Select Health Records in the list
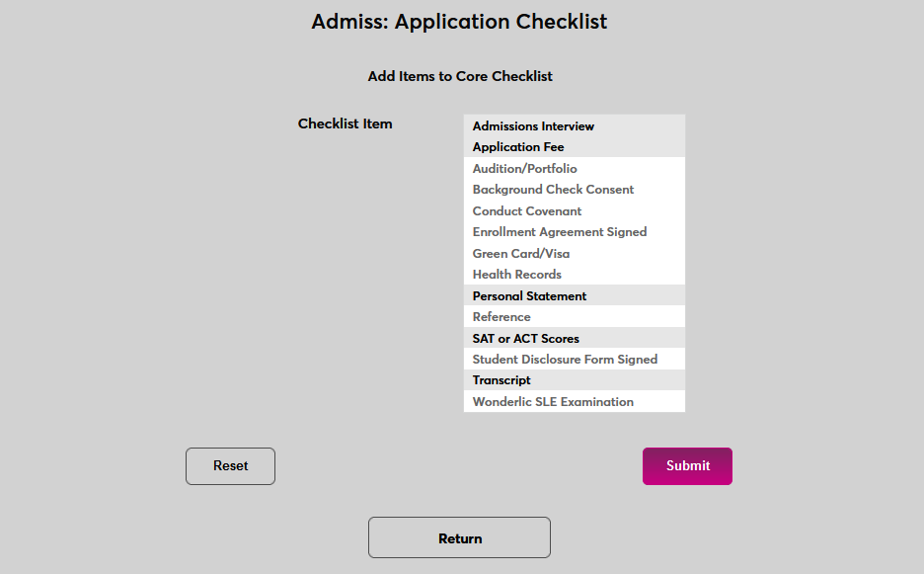924x574 pixels. pos(517,274)
